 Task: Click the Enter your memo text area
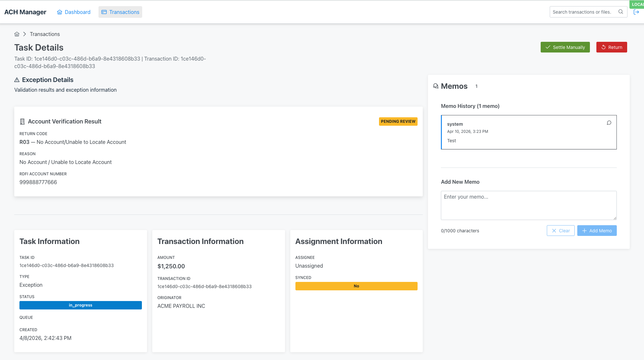pos(528,205)
